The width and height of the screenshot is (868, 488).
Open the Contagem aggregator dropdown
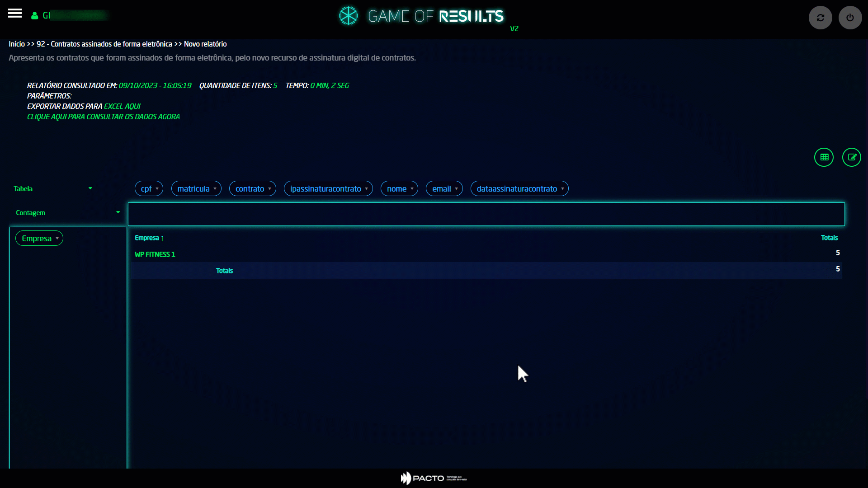click(x=67, y=213)
